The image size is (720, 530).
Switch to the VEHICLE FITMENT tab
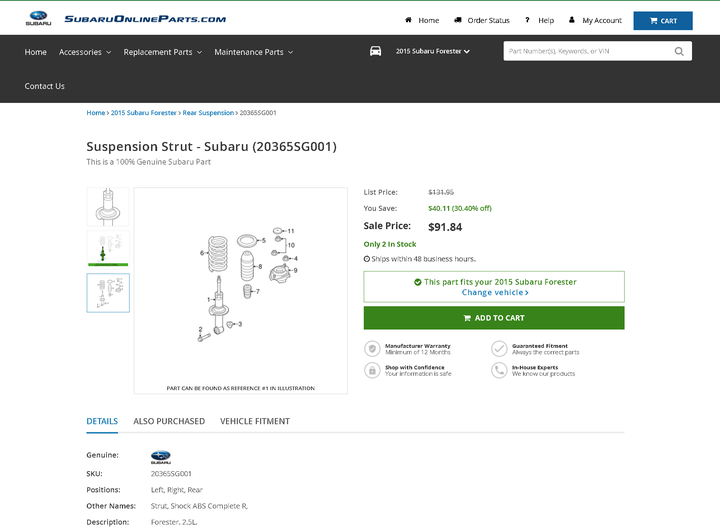(x=255, y=421)
